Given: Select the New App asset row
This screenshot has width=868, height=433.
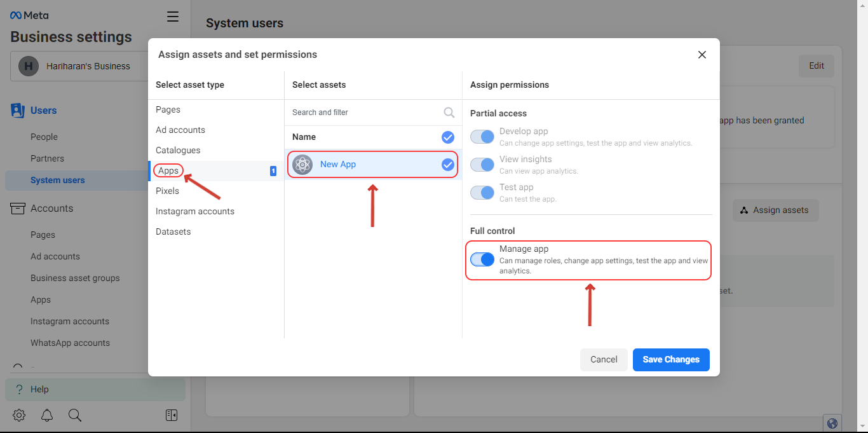Looking at the screenshot, I should pyautogui.click(x=373, y=165).
